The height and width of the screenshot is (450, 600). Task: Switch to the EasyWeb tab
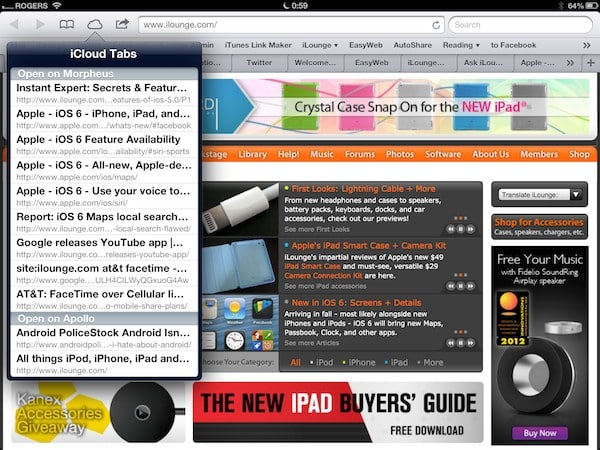(372, 62)
